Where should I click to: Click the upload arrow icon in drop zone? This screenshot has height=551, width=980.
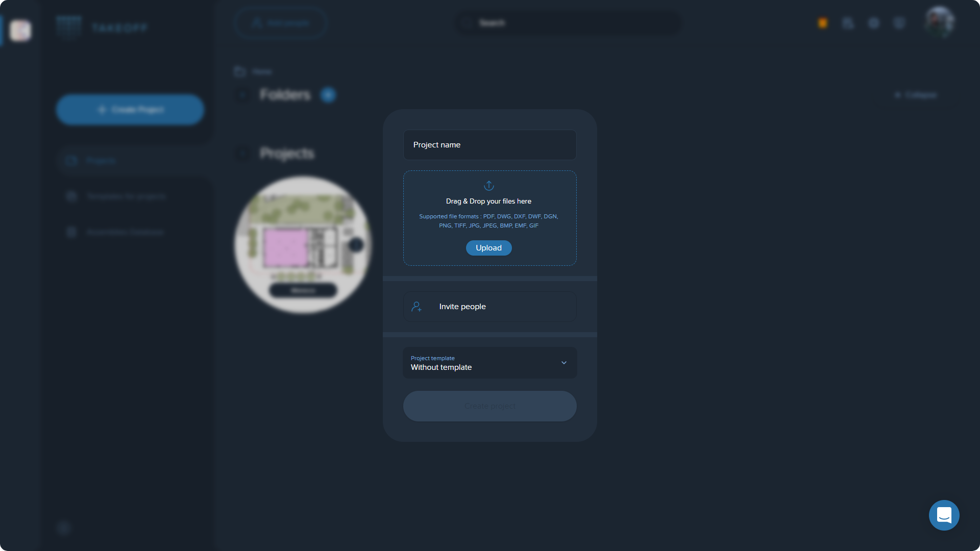click(x=489, y=186)
